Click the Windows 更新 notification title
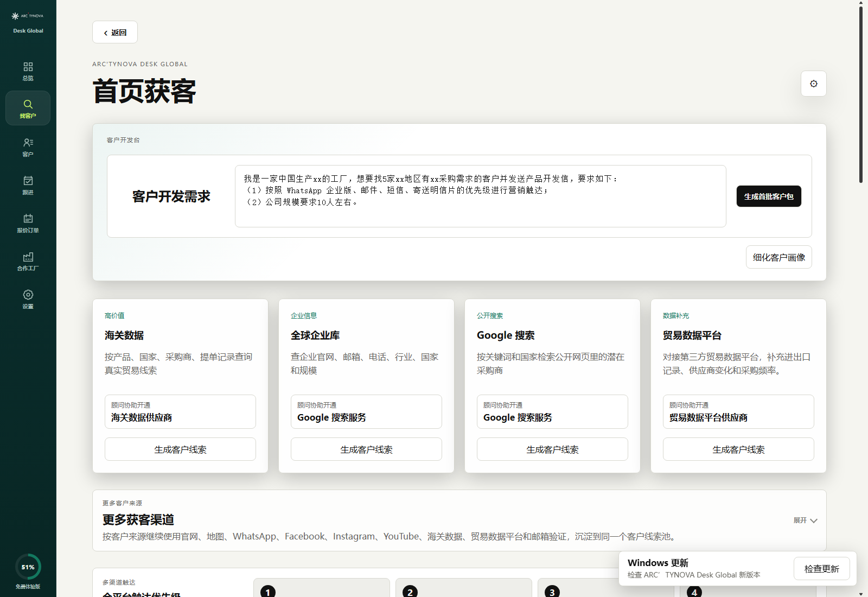 (x=658, y=563)
